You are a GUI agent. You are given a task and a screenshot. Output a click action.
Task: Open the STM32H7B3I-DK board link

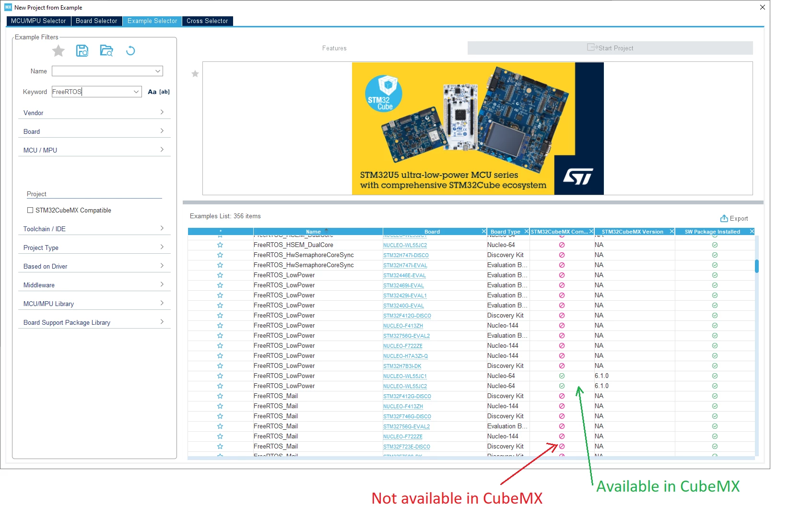pos(402,366)
